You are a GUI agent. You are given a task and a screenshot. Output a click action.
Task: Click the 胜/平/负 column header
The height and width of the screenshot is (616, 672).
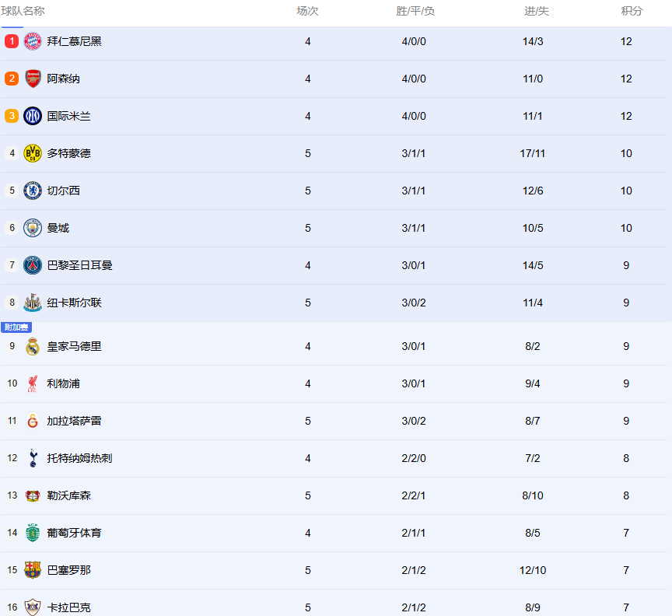415,11
